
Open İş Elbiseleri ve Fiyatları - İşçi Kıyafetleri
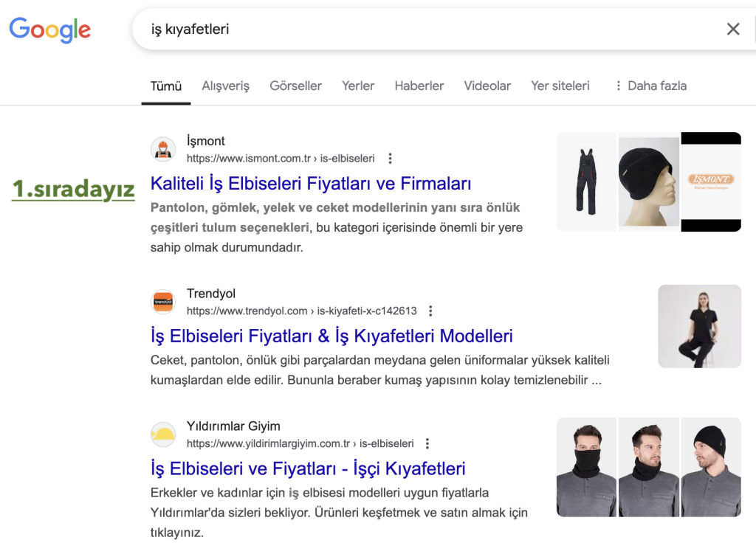308,469
